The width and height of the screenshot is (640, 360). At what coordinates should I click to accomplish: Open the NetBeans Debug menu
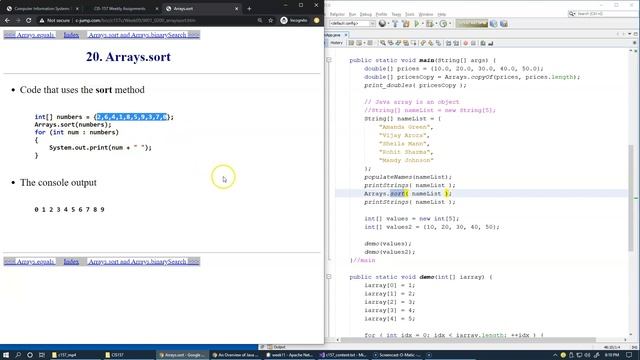point(366,14)
